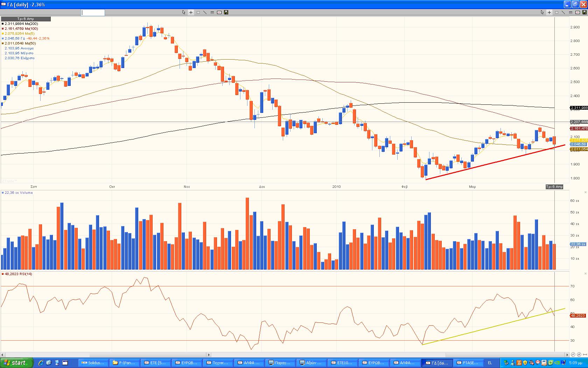The height and width of the screenshot is (368, 588).
Task: Click the save floppy disk icon in left toolbar
Action: 226,12
